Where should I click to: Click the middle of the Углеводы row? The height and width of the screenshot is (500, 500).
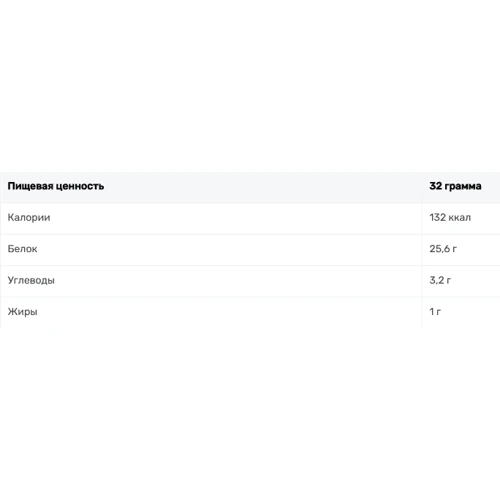click(250, 281)
